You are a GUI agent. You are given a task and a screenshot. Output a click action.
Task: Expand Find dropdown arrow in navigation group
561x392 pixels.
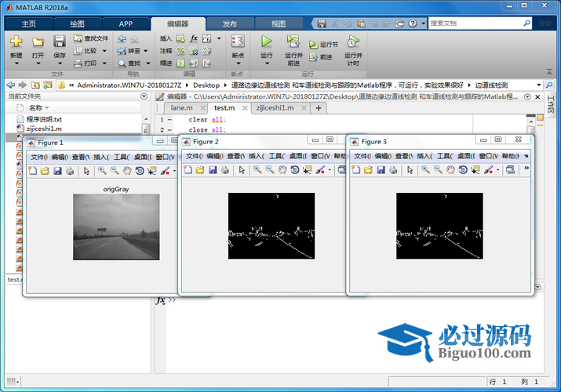[148, 64]
